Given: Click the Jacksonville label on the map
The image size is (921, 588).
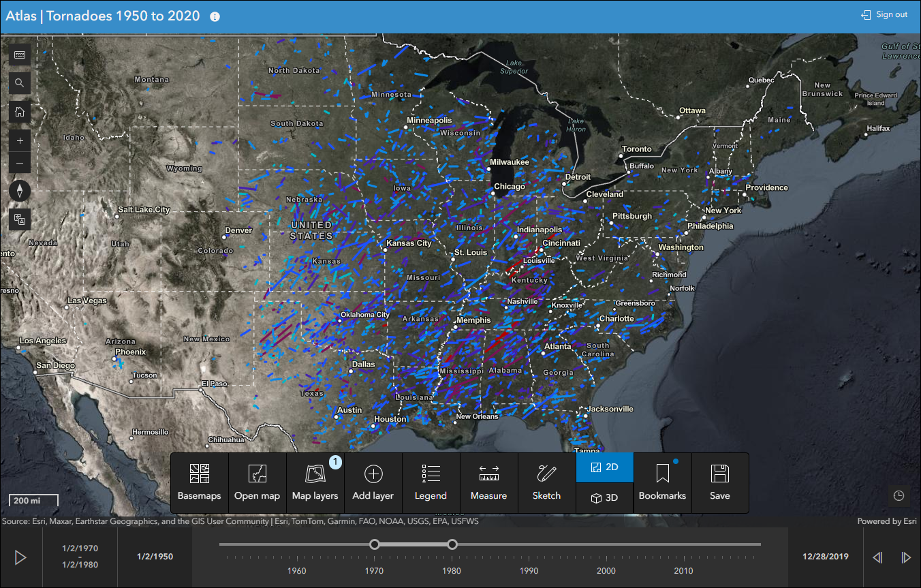Looking at the screenshot, I should click(x=611, y=409).
